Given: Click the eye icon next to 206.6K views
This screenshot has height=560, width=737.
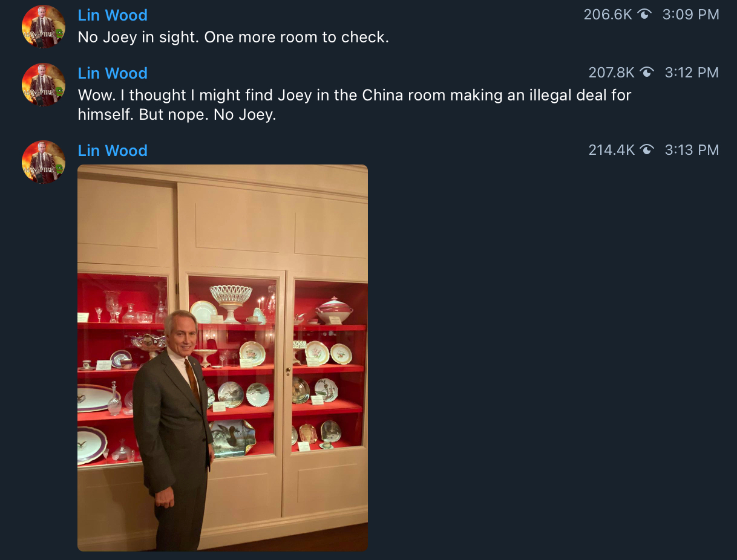Looking at the screenshot, I should pos(644,15).
